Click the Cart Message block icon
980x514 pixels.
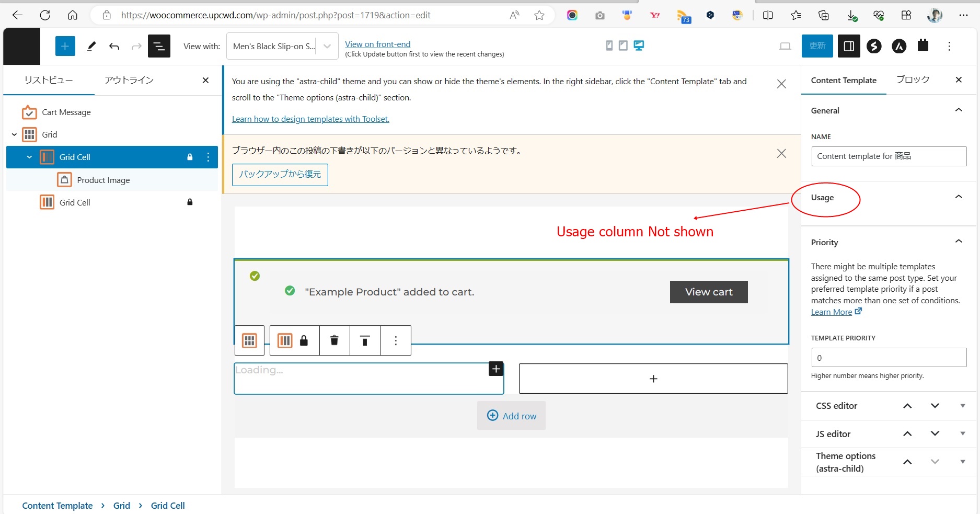click(x=29, y=112)
